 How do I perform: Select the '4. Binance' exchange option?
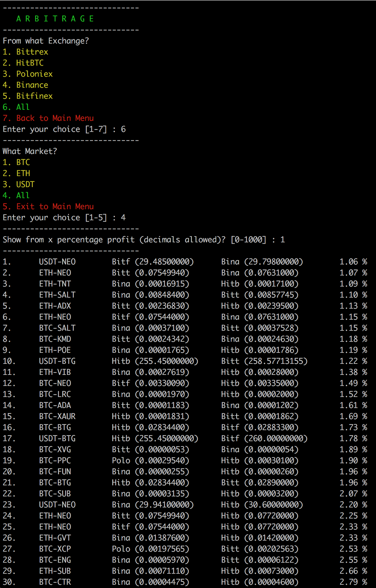[25, 85]
